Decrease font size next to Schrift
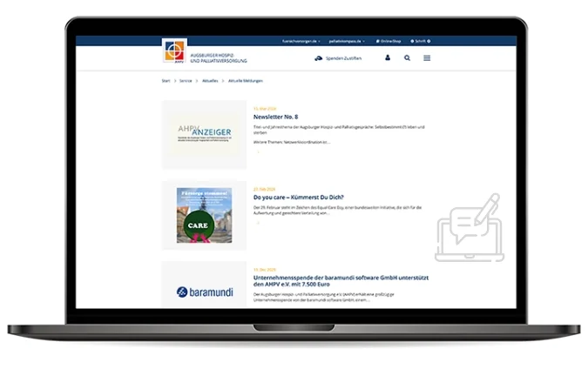 pyautogui.click(x=412, y=41)
